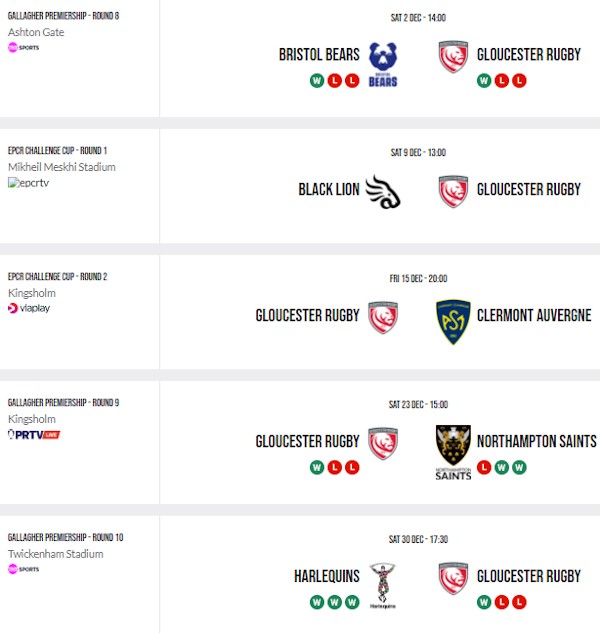Image resolution: width=600 pixels, height=633 pixels.
Task: Select the Sat 23 Dec 15:00 fixture time
Action: [x=418, y=403]
